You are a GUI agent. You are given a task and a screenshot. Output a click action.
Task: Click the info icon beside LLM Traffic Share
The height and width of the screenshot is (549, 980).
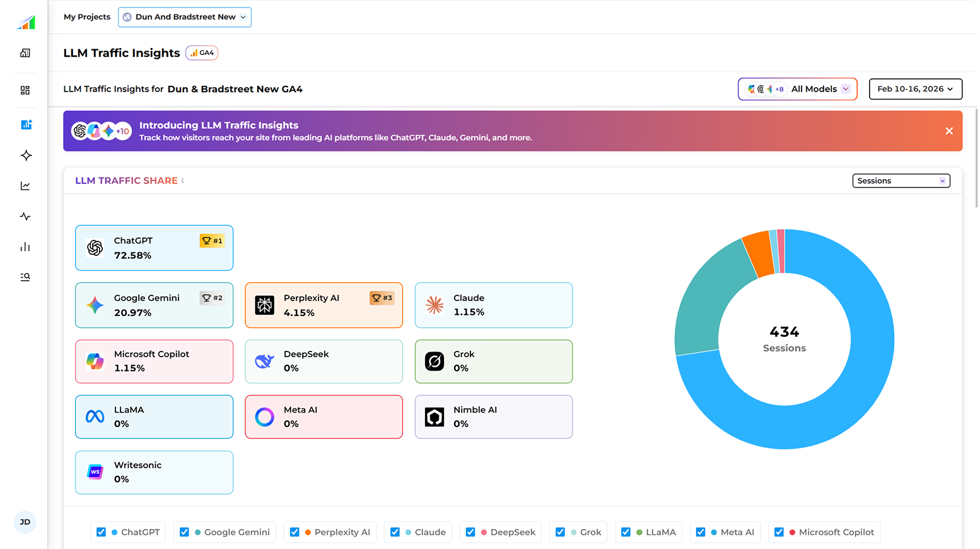click(x=183, y=180)
